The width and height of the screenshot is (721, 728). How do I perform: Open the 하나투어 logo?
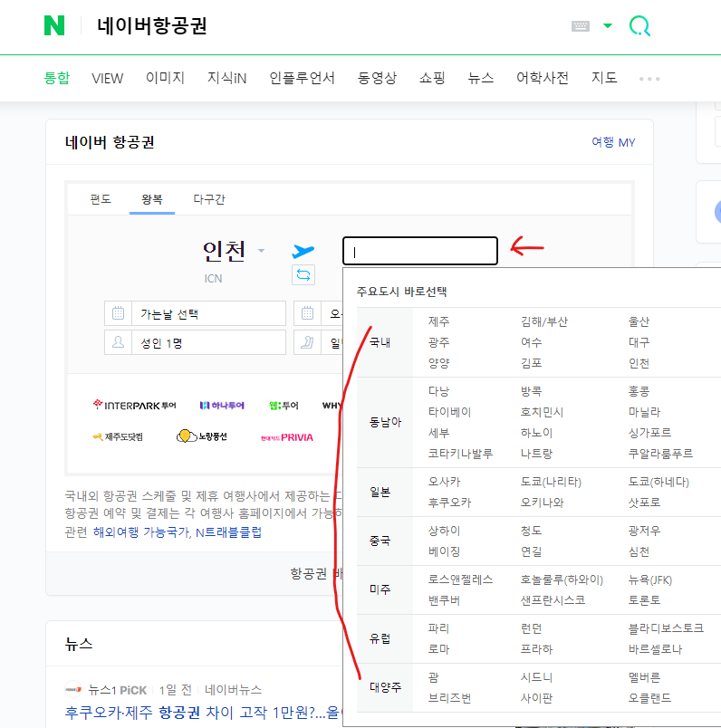point(222,406)
